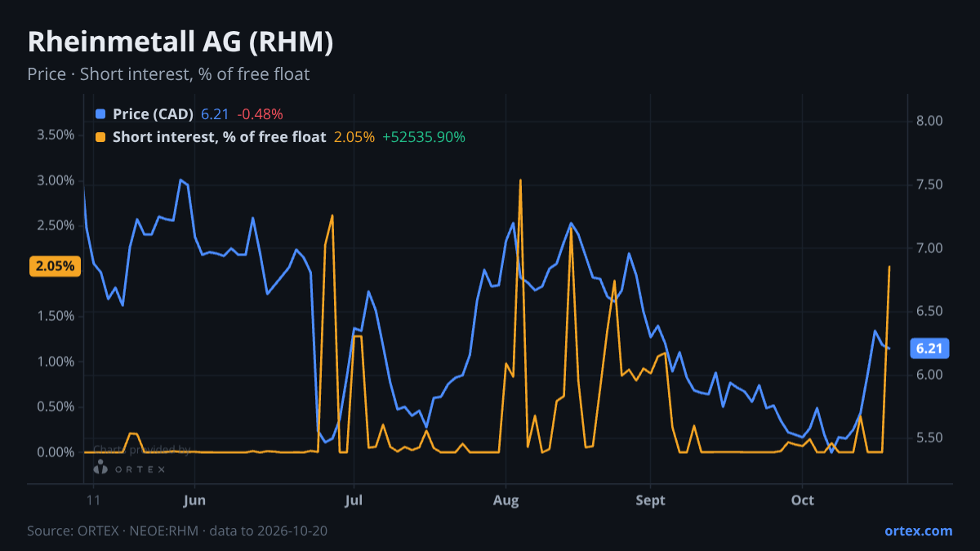This screenshot has height=551, width=980.
Task: Click the 6.00 right axis label
Action: click(929, 375)
